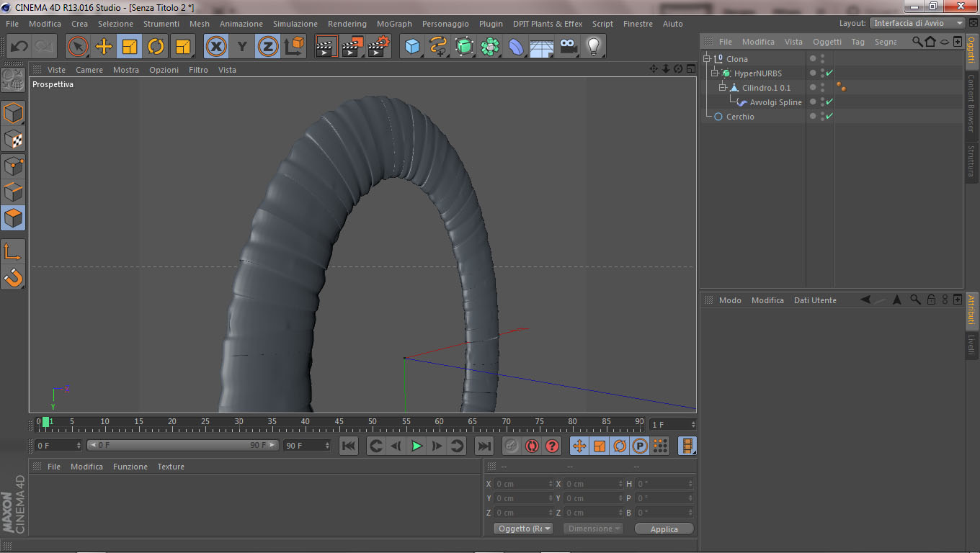
Task: Click the Undo arrow icon
Action: pos(19,47)
